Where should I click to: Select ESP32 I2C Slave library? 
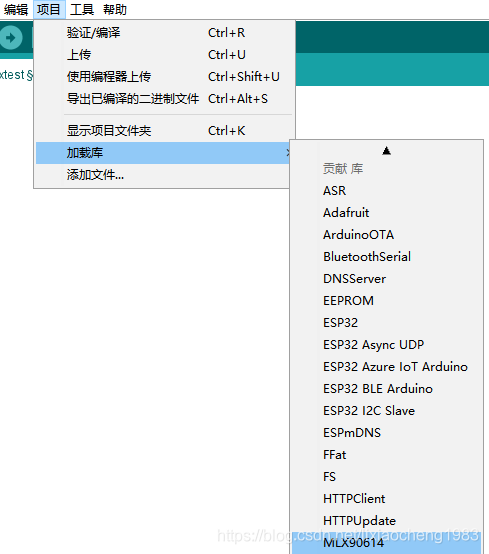(x=387, y=411)
